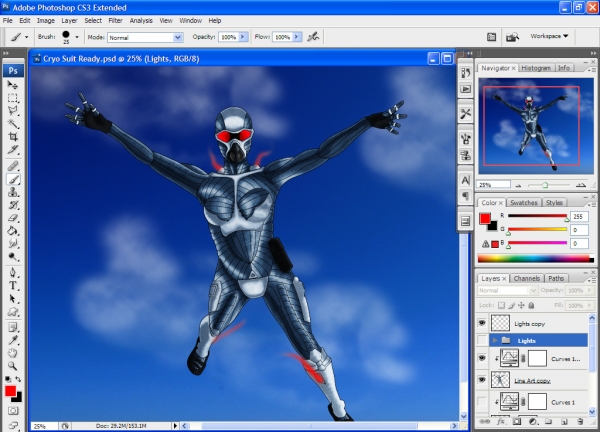Open the Image menu

[46, 21]
